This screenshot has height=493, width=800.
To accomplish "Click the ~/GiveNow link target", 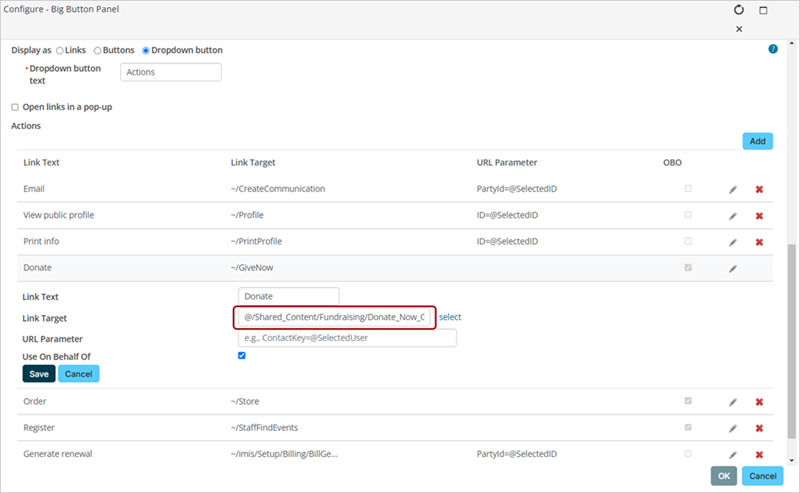I will pyautogui.click(x=252, y=267).
